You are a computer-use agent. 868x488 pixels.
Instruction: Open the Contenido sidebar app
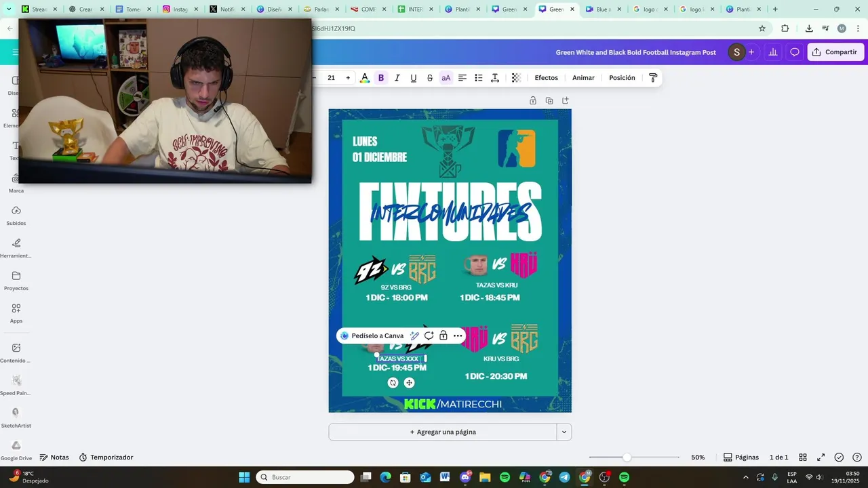pos(16,352)
